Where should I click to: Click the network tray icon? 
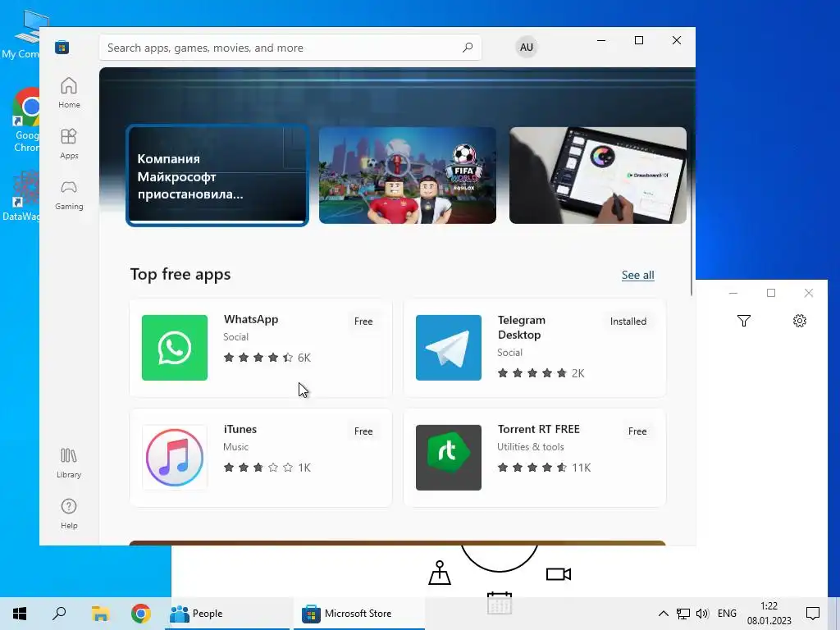point(682,614)
